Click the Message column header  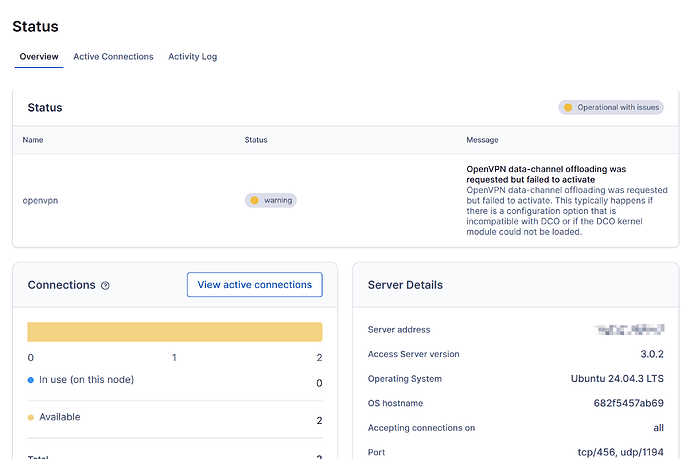[x=482, y=140]
